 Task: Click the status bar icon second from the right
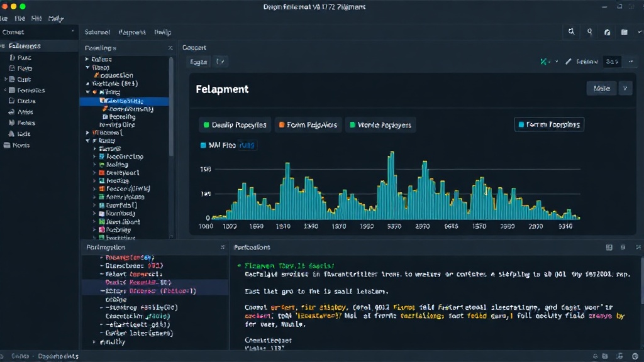pyautogui.click(x=619, y=356)
